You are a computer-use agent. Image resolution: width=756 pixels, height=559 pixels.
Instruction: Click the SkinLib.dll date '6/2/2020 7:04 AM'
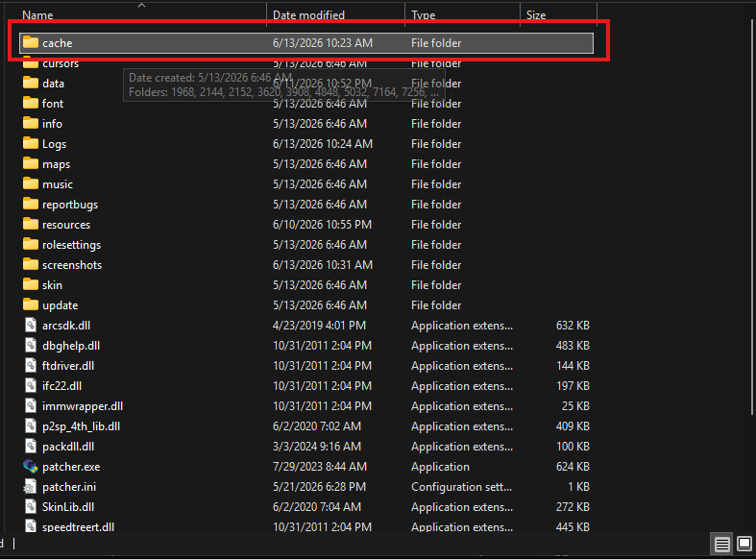coord(317,507)
